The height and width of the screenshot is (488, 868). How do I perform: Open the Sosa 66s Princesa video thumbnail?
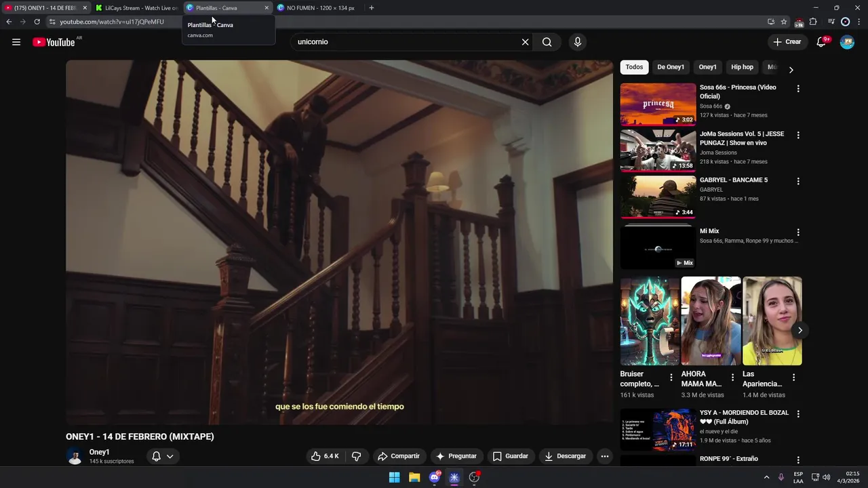coord(658,104)
